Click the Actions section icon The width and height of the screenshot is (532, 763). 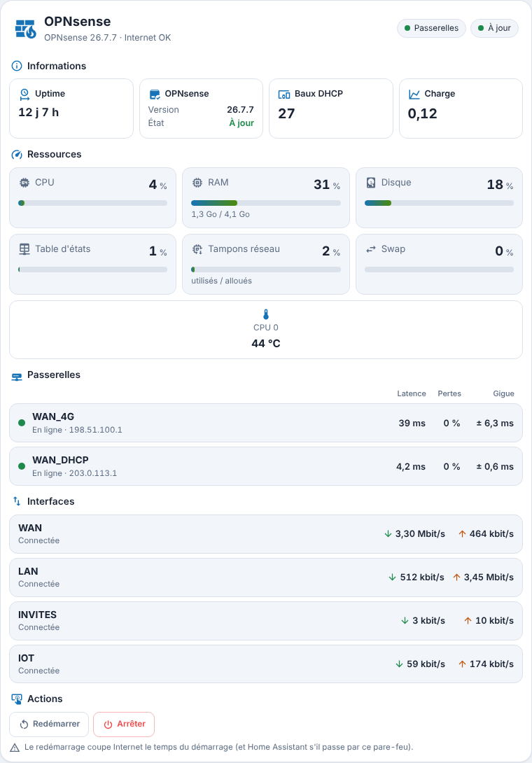pos(17,699)
